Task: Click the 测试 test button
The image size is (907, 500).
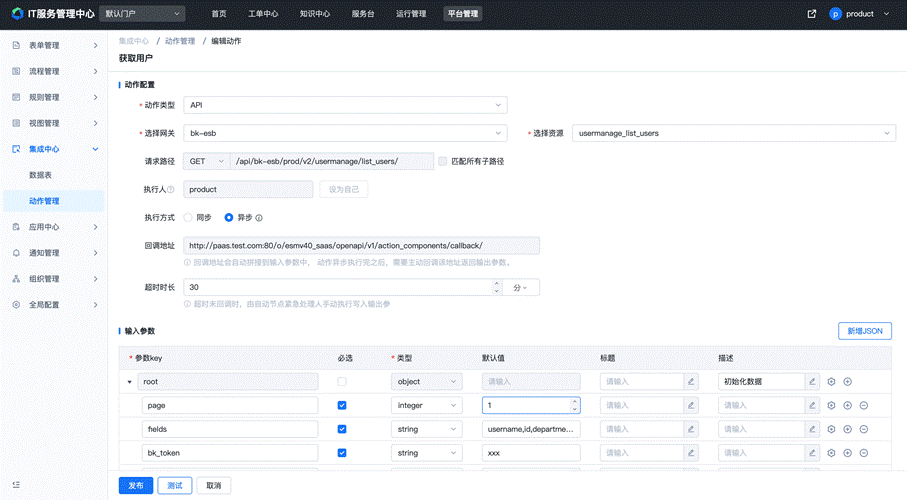Action: [x=175, y=486]
